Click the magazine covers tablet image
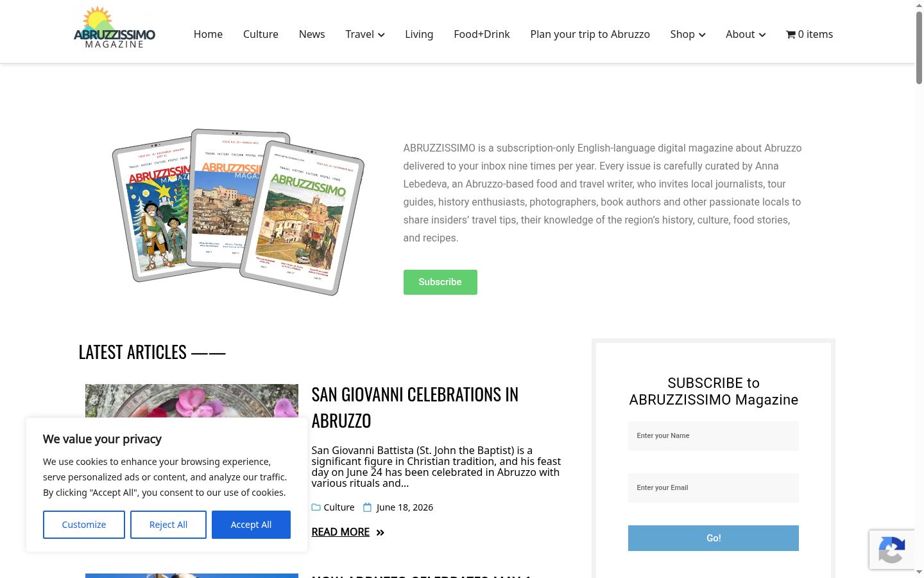 click(x=238, y=212)
